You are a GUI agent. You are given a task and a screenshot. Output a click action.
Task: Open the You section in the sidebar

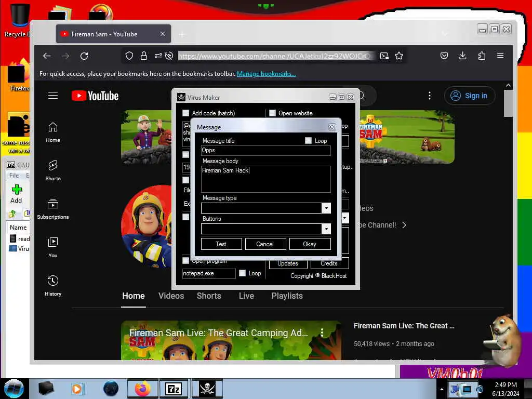[53, 247]
